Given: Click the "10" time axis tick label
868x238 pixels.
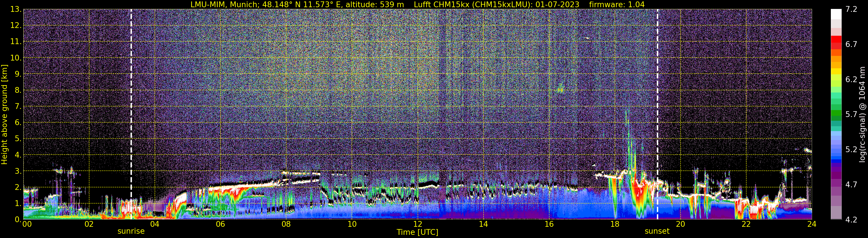Looking at the screenshot, I should pyautogui.click(x=351, y=224).
